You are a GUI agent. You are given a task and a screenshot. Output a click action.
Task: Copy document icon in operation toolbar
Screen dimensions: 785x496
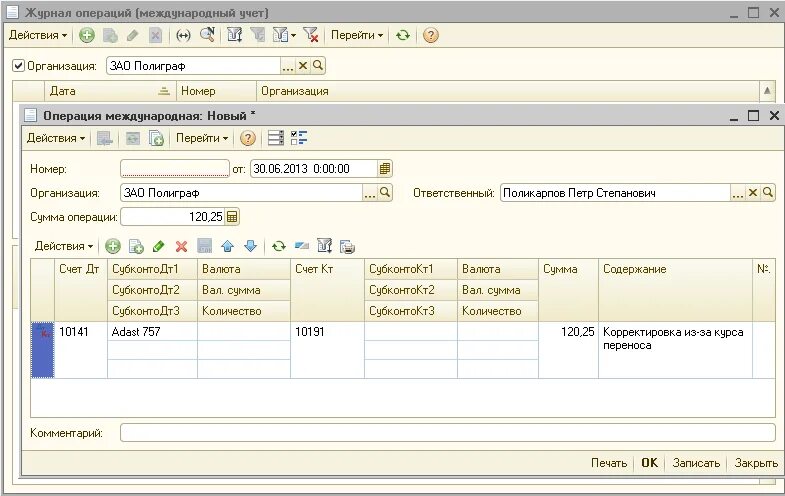click(156, 138)
